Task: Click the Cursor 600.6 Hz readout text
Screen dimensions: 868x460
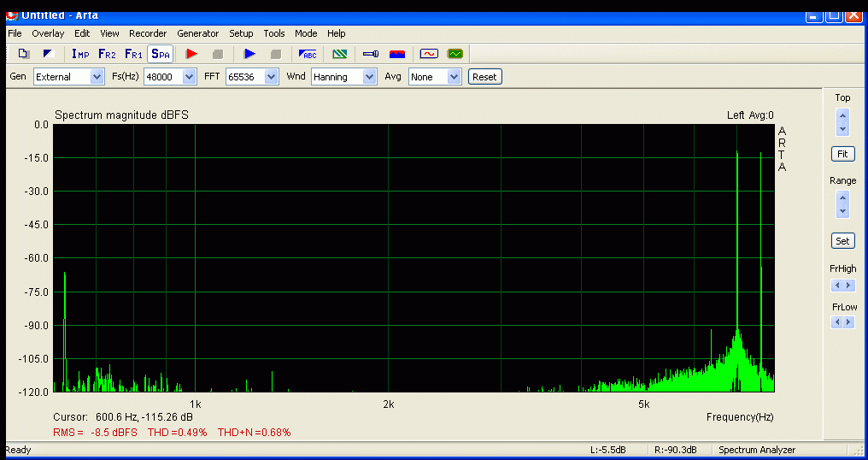Action: (123, 416)
